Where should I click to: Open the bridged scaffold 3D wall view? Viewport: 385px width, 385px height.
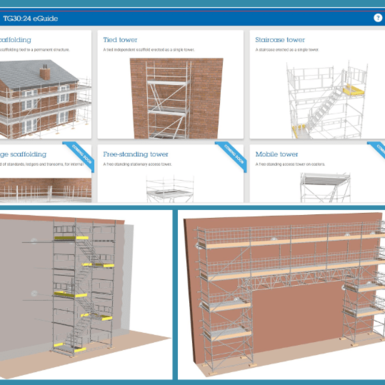pyautogui.click(x=281, y=295)
